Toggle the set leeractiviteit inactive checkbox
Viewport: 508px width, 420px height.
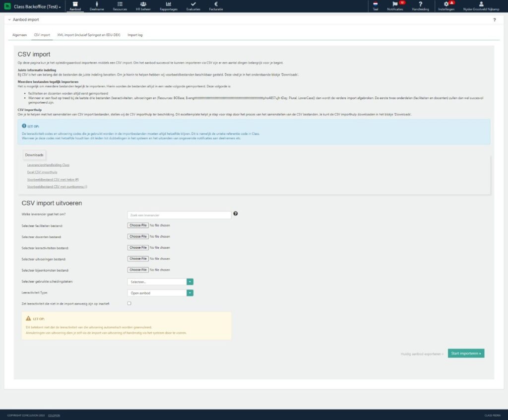pyautogui.click(x=129, y=303)
